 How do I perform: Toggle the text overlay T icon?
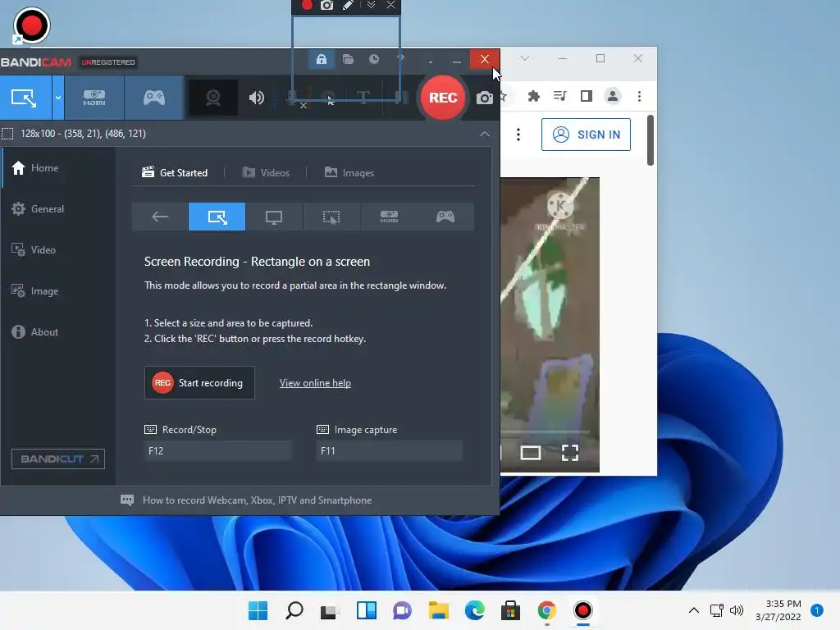tap(363, 98)
